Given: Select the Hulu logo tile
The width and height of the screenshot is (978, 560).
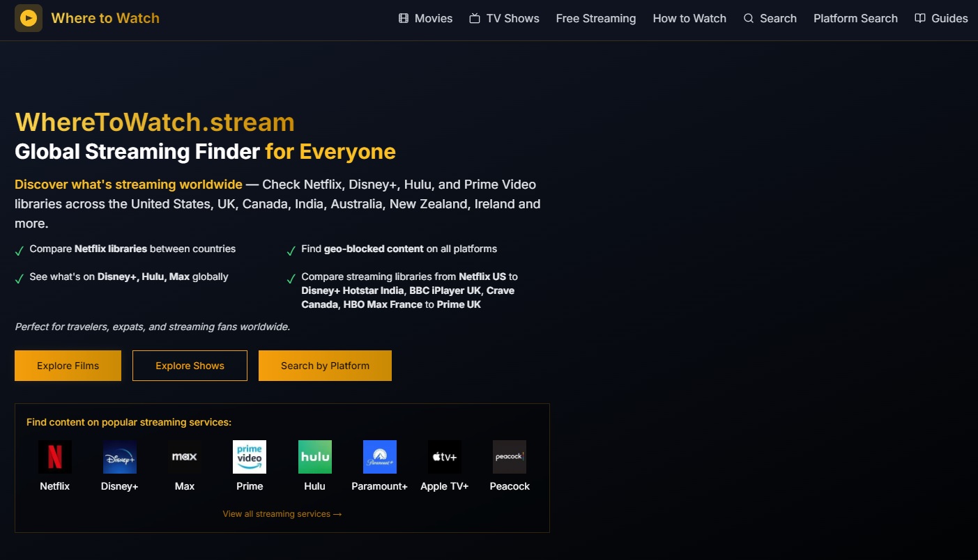Looking at the screenshot, I should tap(315, 457).
